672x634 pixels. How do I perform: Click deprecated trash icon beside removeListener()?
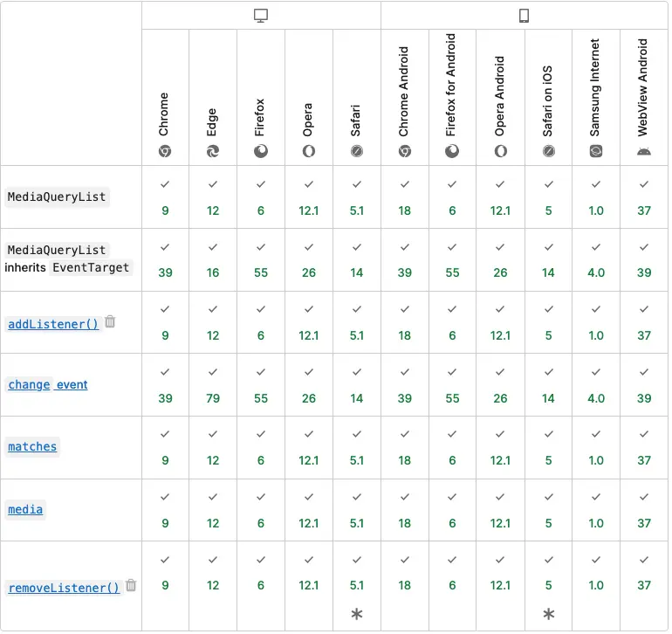tap(131, 585)
